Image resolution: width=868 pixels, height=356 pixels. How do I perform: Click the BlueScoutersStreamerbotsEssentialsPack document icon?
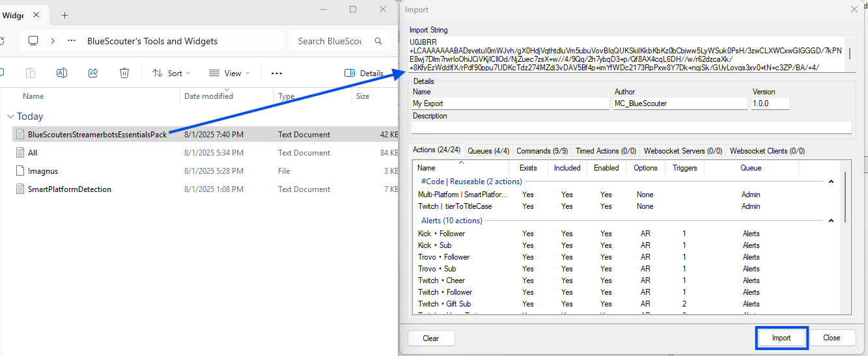pos(20,135)
